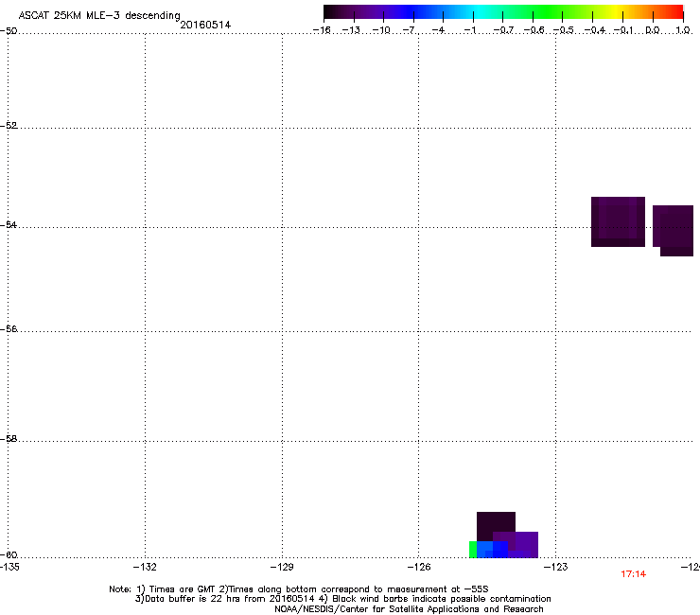Click the bright blue data cell near -60
The width and height of the screenshot is (700, 615).
coord(493,550)
